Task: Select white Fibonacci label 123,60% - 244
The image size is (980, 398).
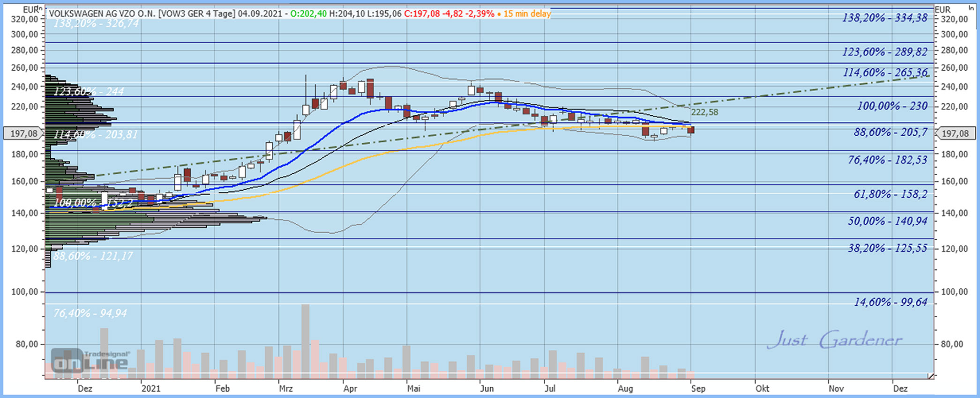Action: (x=89, y=91)
